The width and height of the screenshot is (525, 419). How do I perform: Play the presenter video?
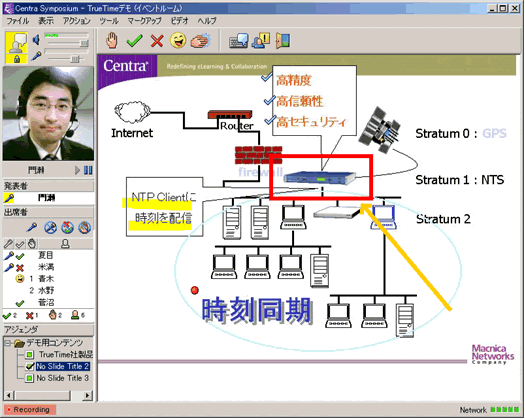pyautogui.click(x=77, y=170)
